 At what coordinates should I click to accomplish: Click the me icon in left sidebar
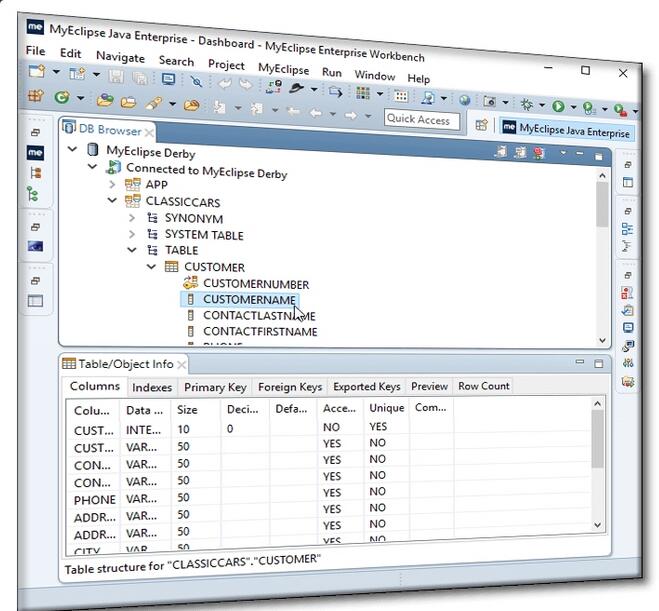point(35,152)
